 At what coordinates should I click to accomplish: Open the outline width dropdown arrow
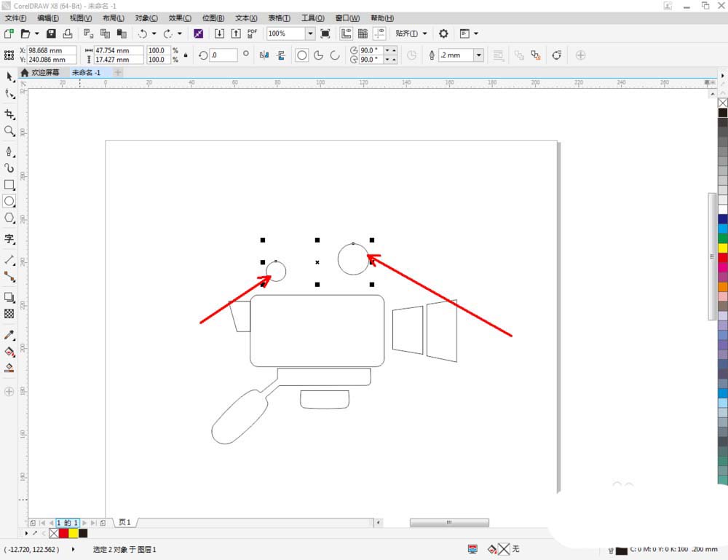pyautogui.click(x=479, y=55)
